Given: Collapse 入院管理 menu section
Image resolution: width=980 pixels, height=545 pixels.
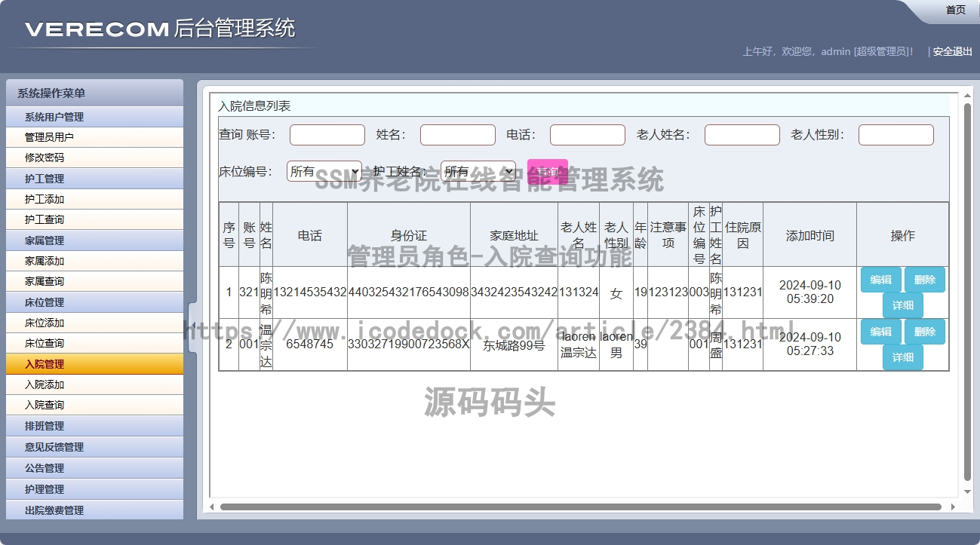Looking at the screenshot, I should pyautogui.click(x=94, y=364).
